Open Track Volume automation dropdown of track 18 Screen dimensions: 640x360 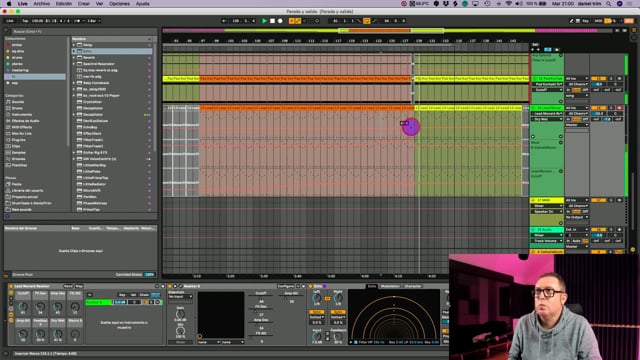tap(547, 241)
